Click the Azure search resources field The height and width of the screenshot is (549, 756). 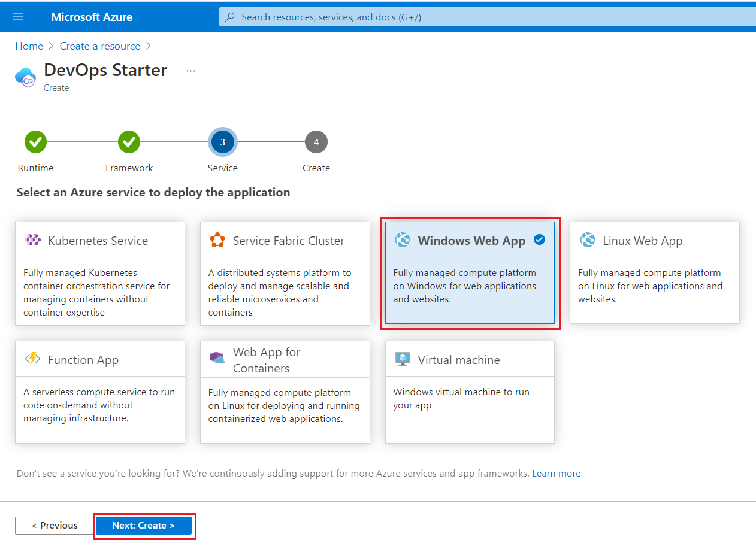point(419,16)
